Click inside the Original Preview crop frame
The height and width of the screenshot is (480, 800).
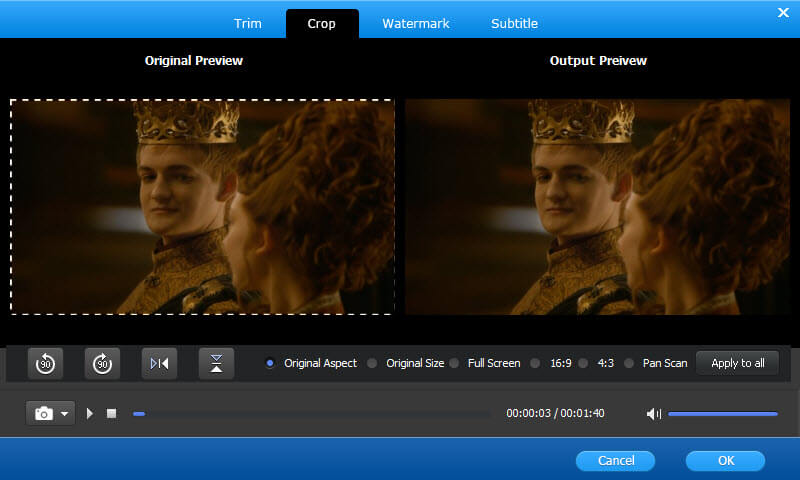tap(202, 207)
